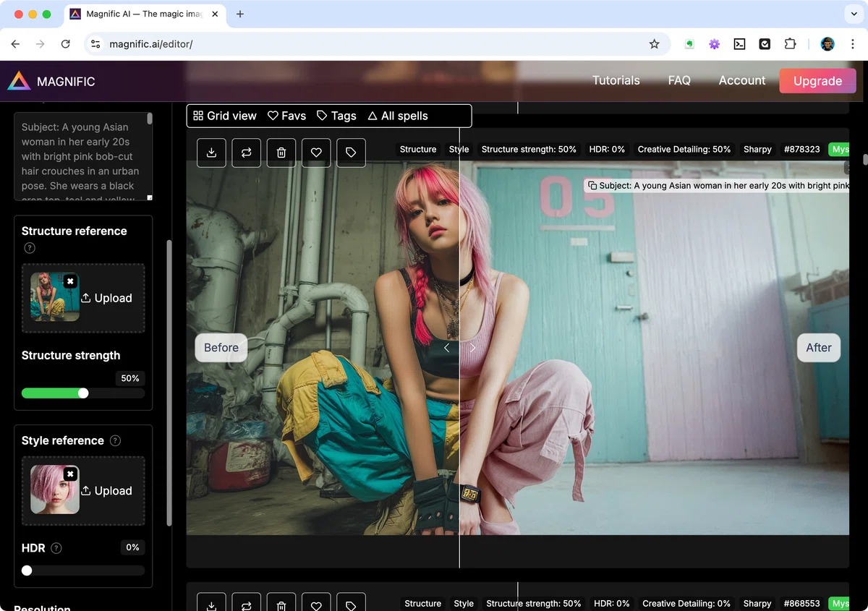Focus the prompt text box
Screen dimensions: 868x611
coord(83,156)
